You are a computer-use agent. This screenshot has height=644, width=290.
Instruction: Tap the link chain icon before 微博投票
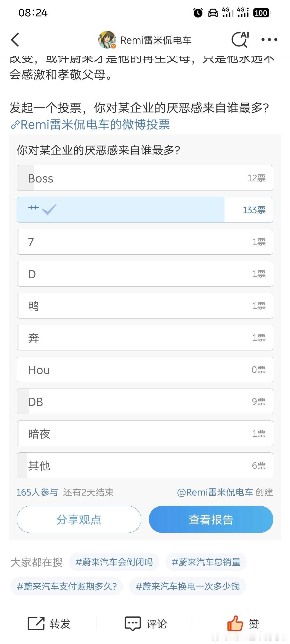[x=15, y=125]
